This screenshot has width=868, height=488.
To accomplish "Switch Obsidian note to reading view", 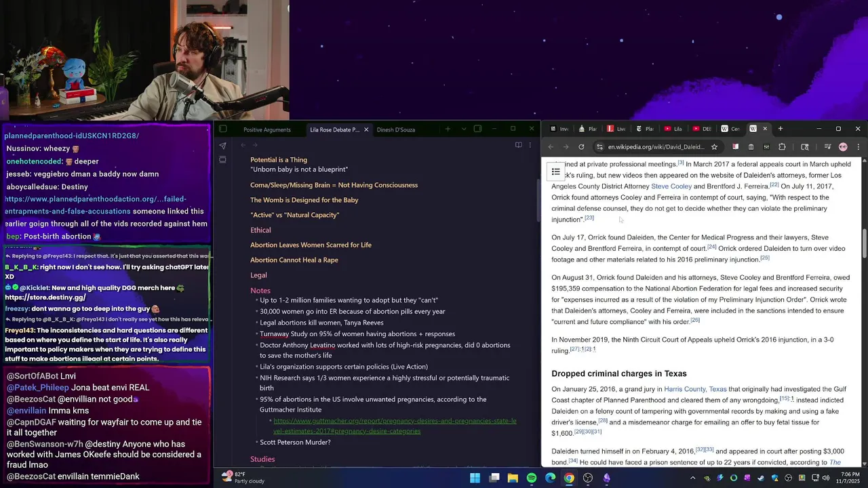I will coord(518,145).
